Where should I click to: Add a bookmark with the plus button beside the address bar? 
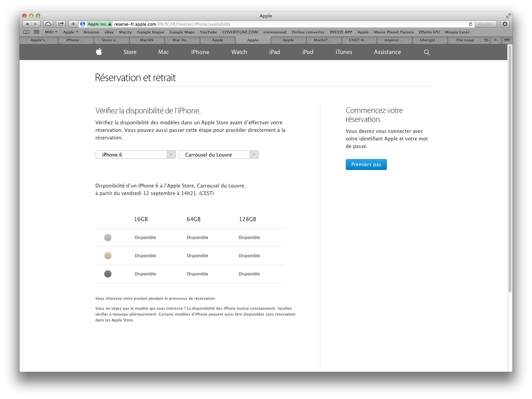[73, 24]
